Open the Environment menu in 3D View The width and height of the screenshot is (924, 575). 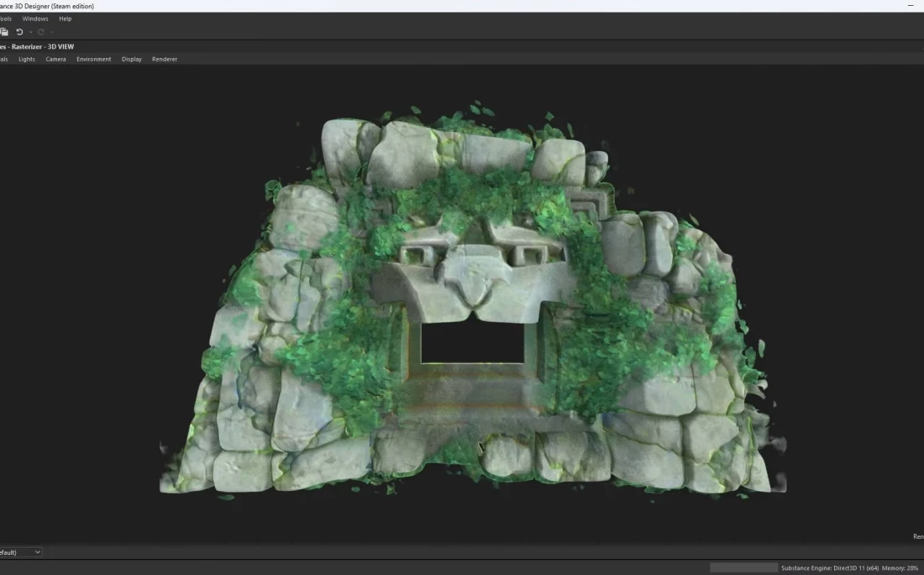[93, 59]
